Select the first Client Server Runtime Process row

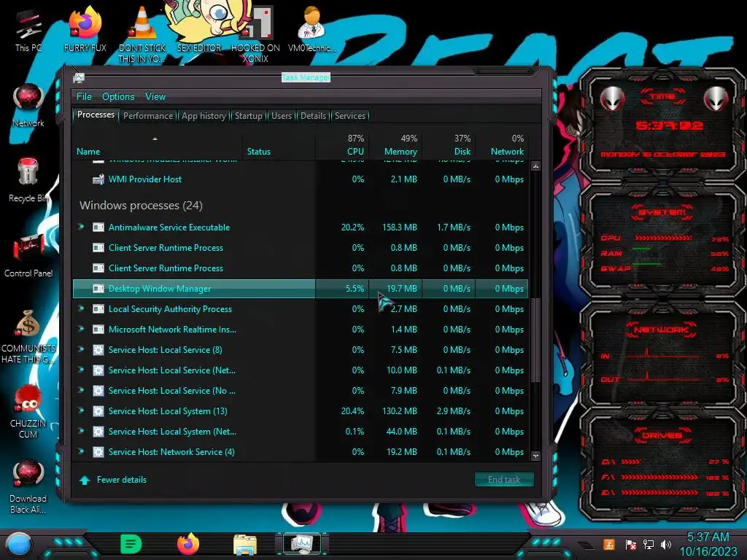click(x=301, y=248)
